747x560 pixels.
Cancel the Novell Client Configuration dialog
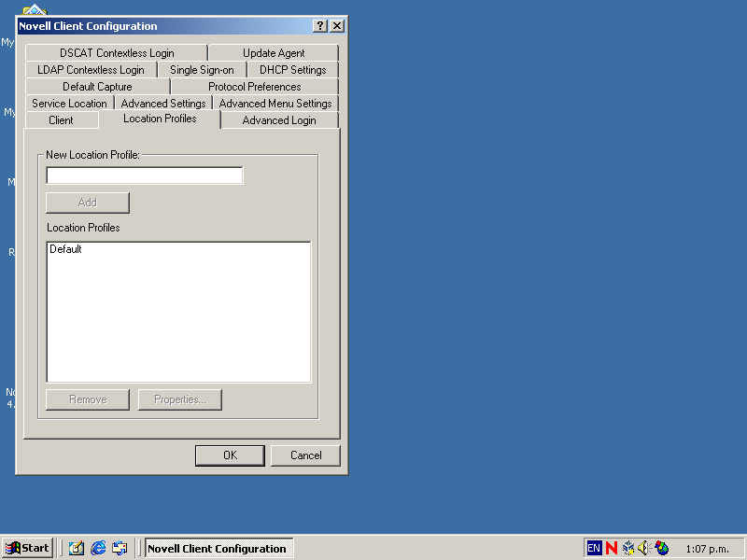pyautogui.click(x=305, y=455)
